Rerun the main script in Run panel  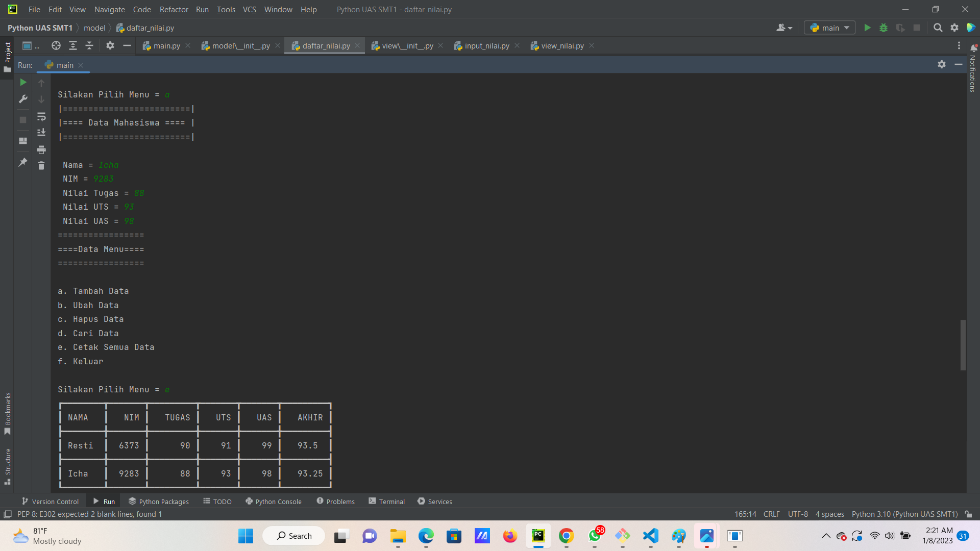[23, 82]
